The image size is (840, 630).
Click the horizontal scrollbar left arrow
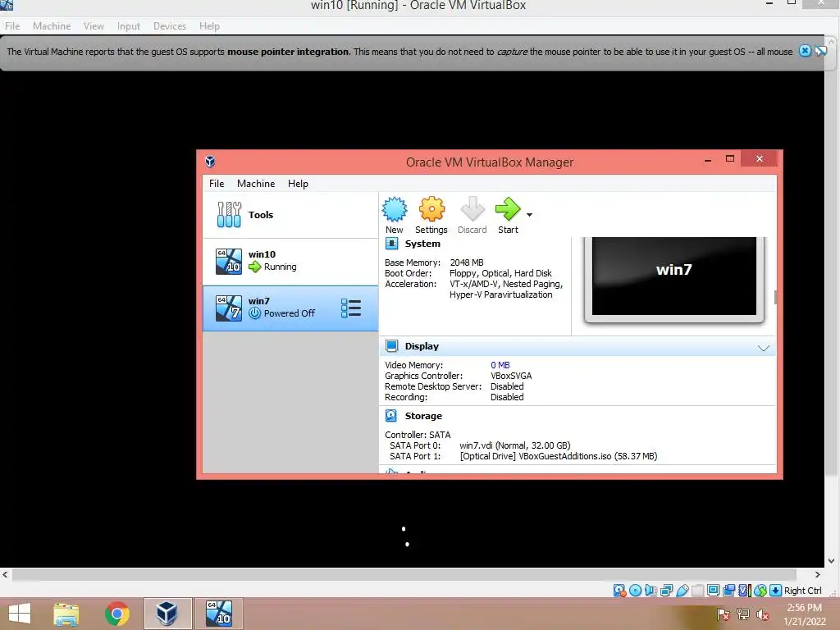coord(6,575)
